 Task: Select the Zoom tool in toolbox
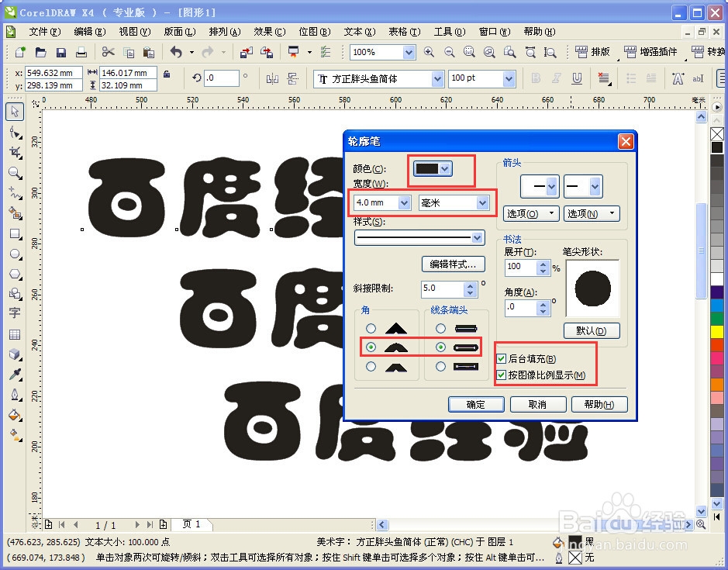click(x=15, y=173)
